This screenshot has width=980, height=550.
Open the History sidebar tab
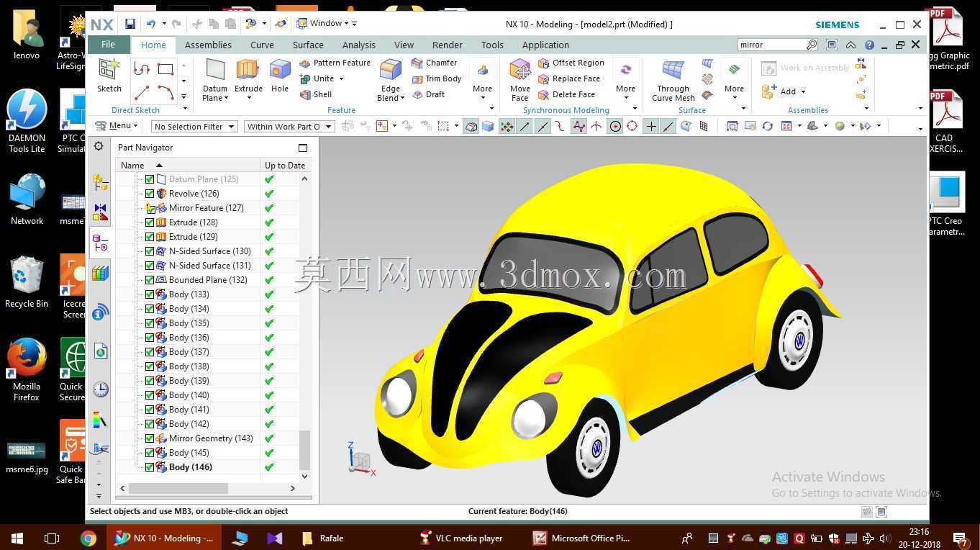click(x=100, y=389)
